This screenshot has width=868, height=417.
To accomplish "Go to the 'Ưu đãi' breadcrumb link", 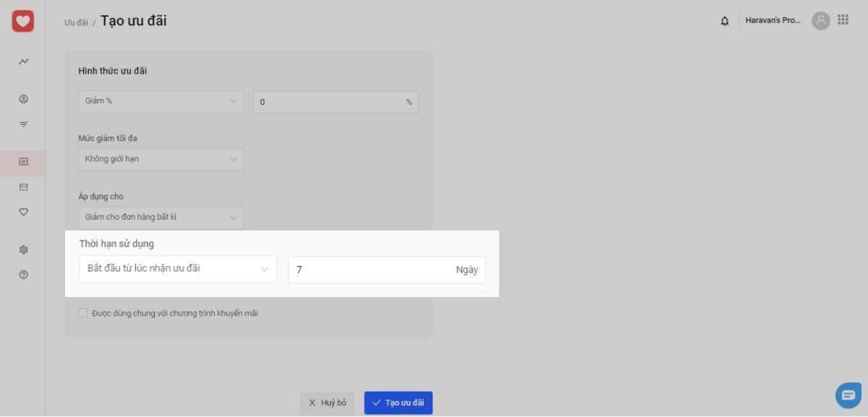I will [76, 22].
